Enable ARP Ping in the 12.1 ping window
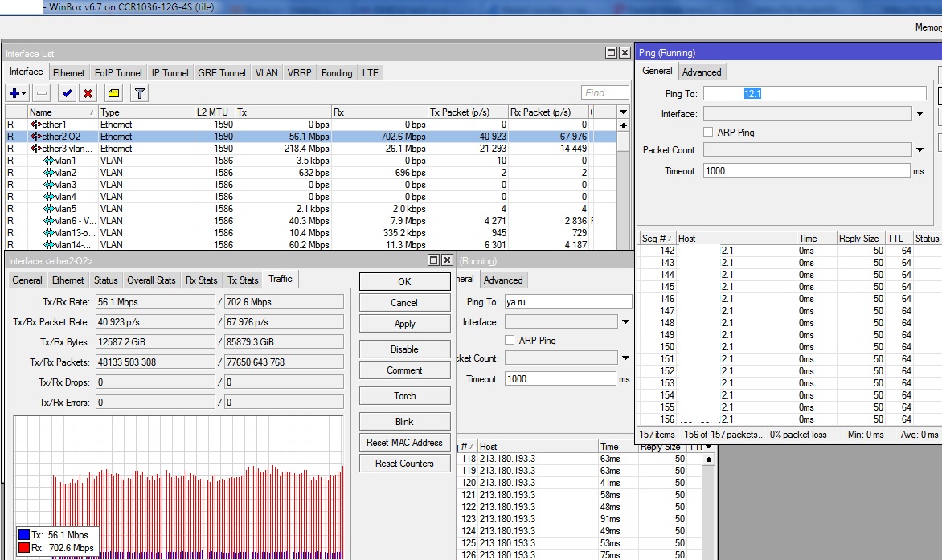Image resolution: width=942 pixels, height=560 pixels. [708, 132]
